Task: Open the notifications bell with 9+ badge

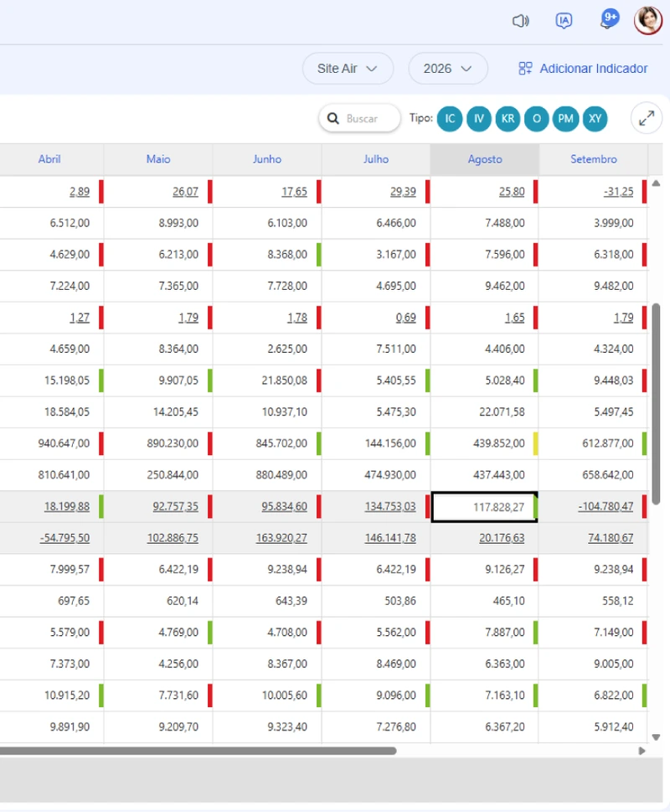Action: point(608,19)
